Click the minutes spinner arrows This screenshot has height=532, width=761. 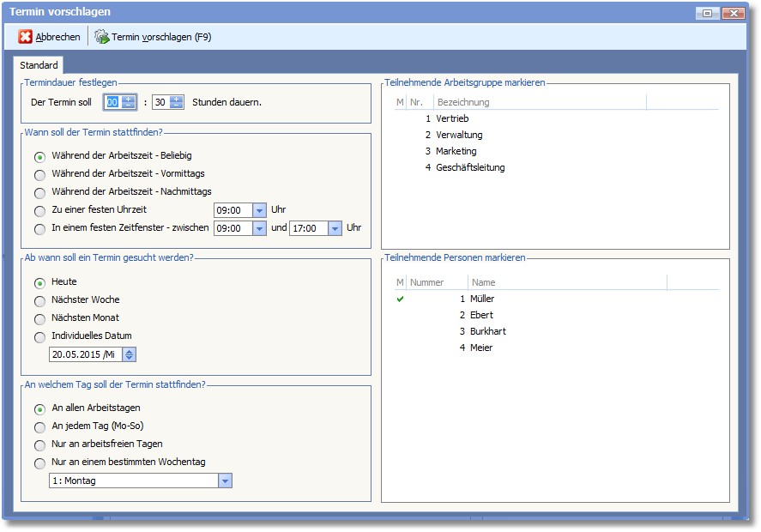tap(176, 102)
